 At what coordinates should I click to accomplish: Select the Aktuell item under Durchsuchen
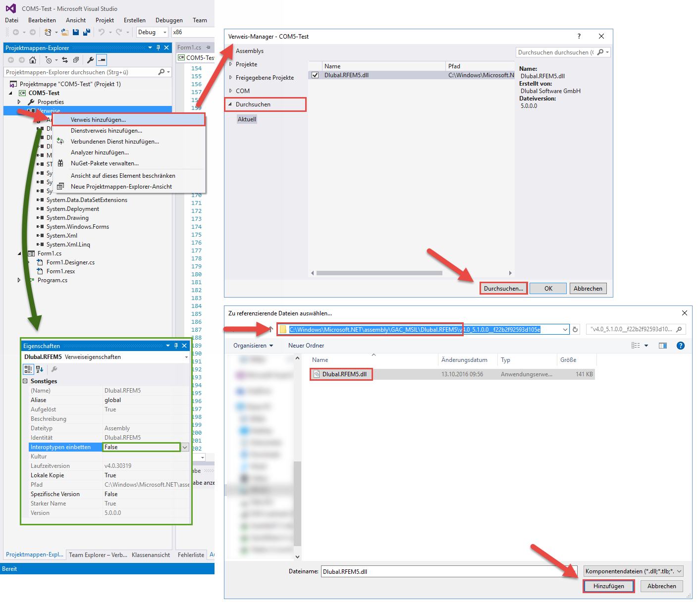247,119
